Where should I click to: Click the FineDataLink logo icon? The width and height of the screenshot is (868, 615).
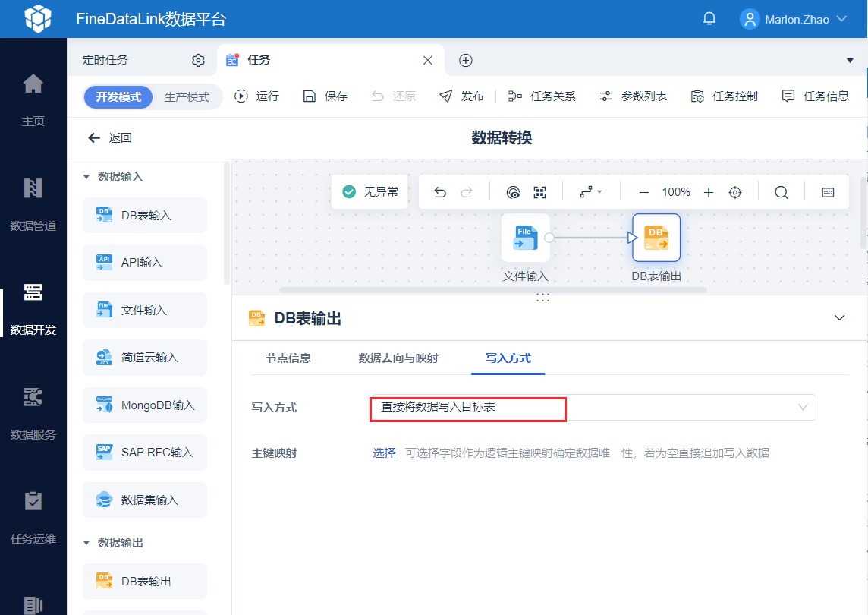pyautogui.click(x=38, y=18)
